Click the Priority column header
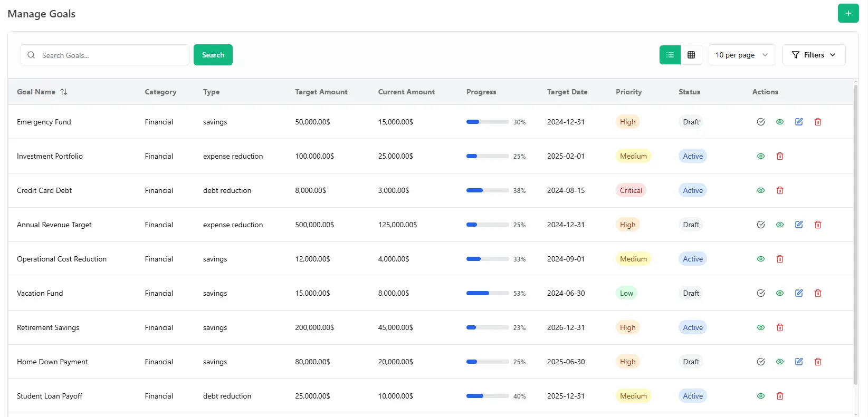This screenshot has height=417, width=868. [629, 92]
